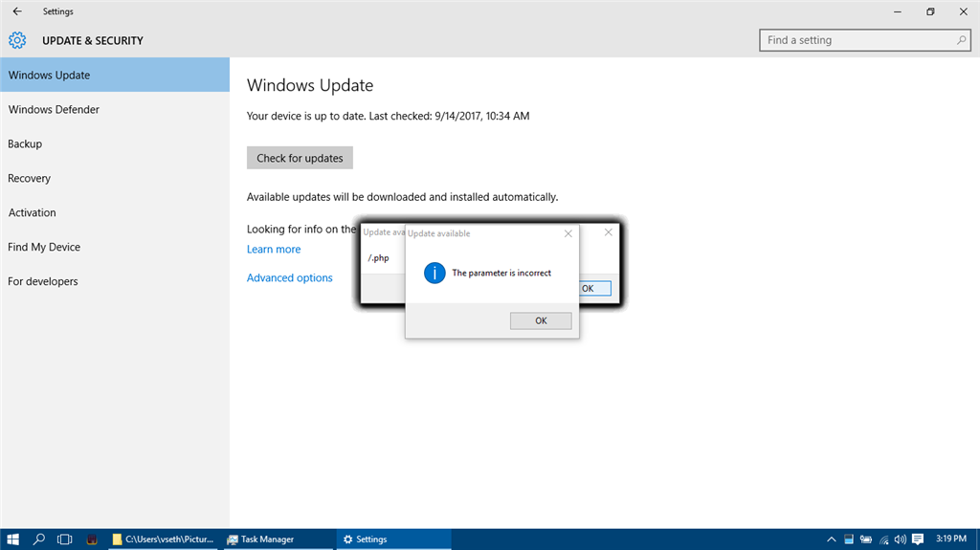Switch to the C:\Users\vseth\Pictur... File Explorer window
Image resolution: width=980 pixels, height=550 pixels.
(163, 539)
